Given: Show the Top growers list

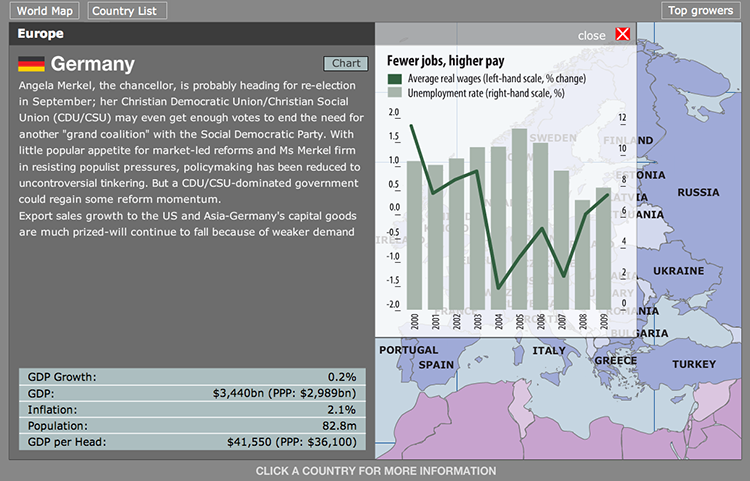Looking at the screenshot, I should pyautogui.click(x=700, y=11).
